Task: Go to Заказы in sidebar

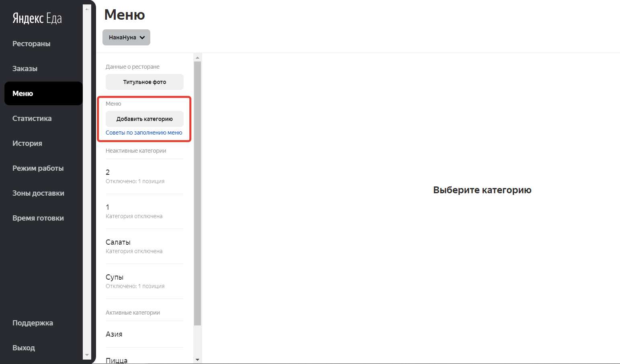Action: coord(25,69)
